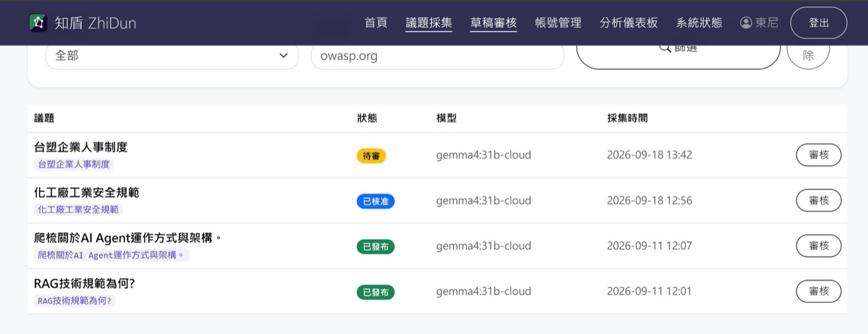The width and height of the screenshot is (868, 334).
Task: Click the 狀態 column header
Action: coord(367,118)
